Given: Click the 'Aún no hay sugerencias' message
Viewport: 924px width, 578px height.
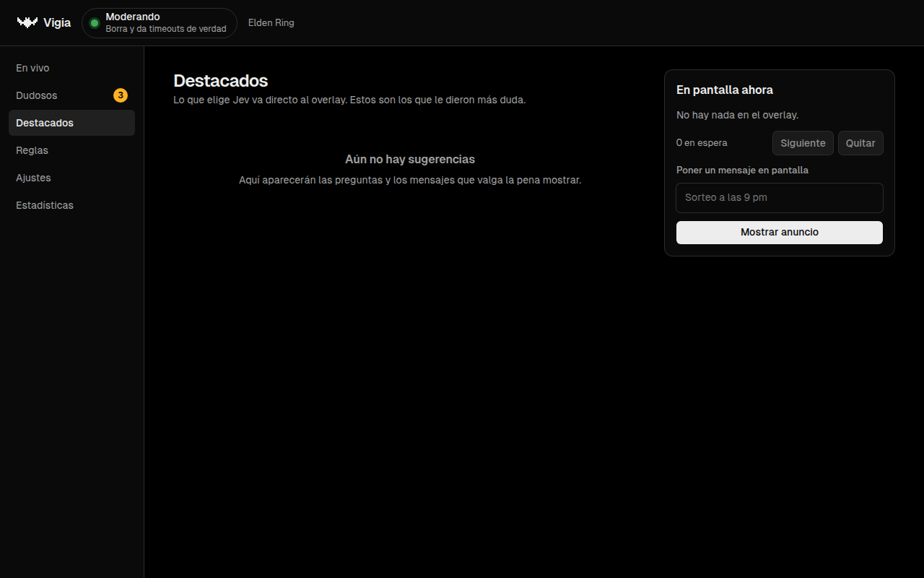Looking at the screenshot, I should 410,159.
